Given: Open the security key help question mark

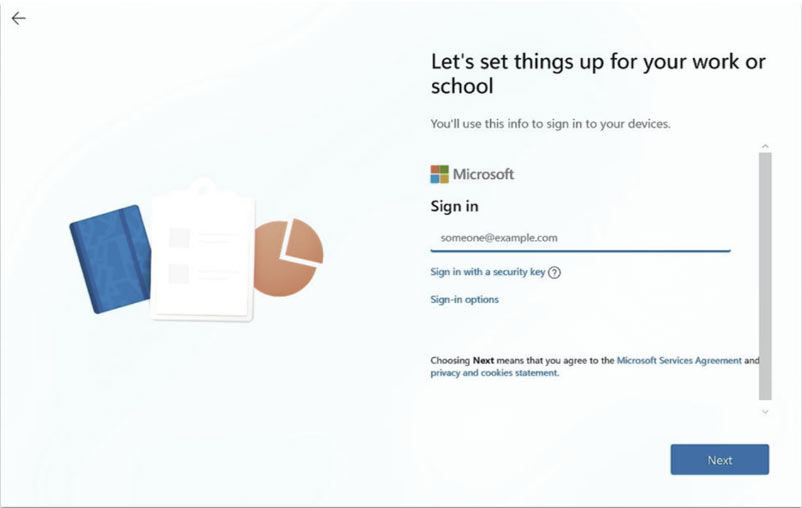Looking at the screenshot, I should coord(554,272).
